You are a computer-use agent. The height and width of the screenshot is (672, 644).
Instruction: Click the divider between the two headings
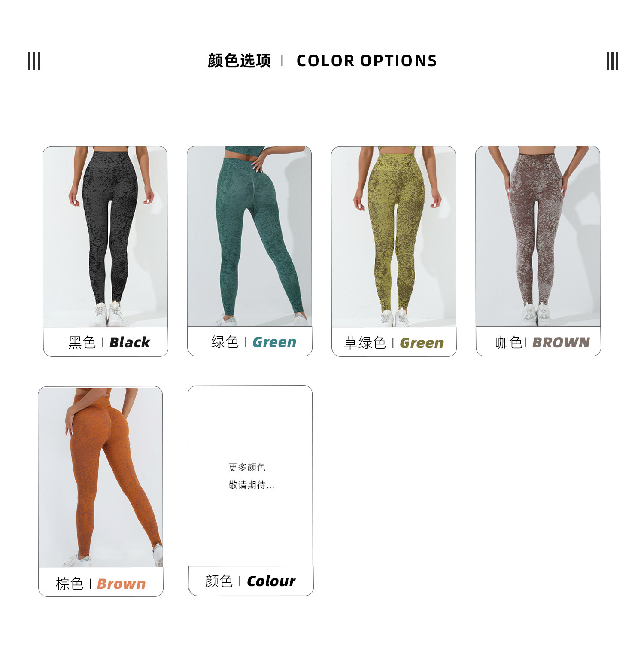(282, 61)
